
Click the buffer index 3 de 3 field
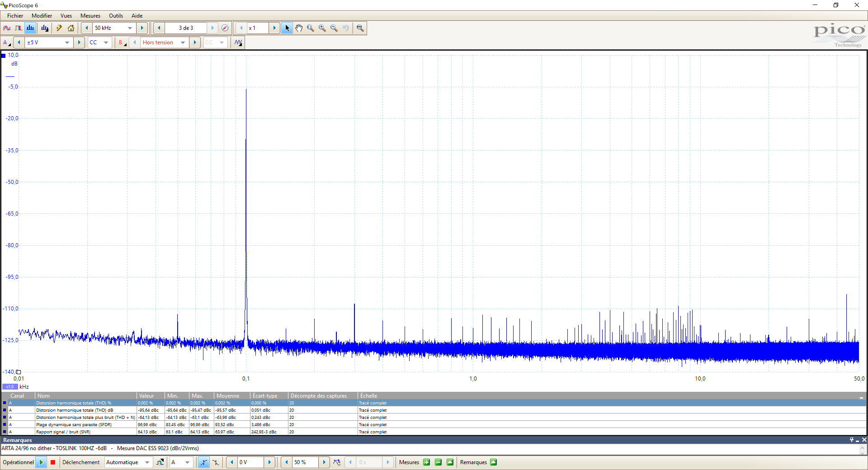(x=186, y=28)
